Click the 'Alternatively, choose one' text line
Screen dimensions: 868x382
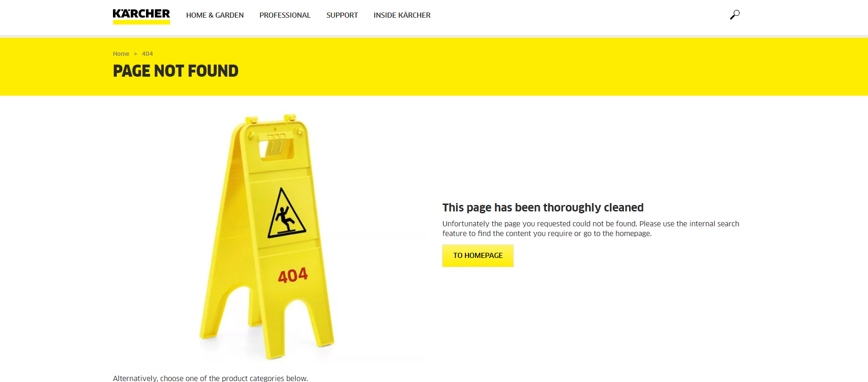(210, 378)
